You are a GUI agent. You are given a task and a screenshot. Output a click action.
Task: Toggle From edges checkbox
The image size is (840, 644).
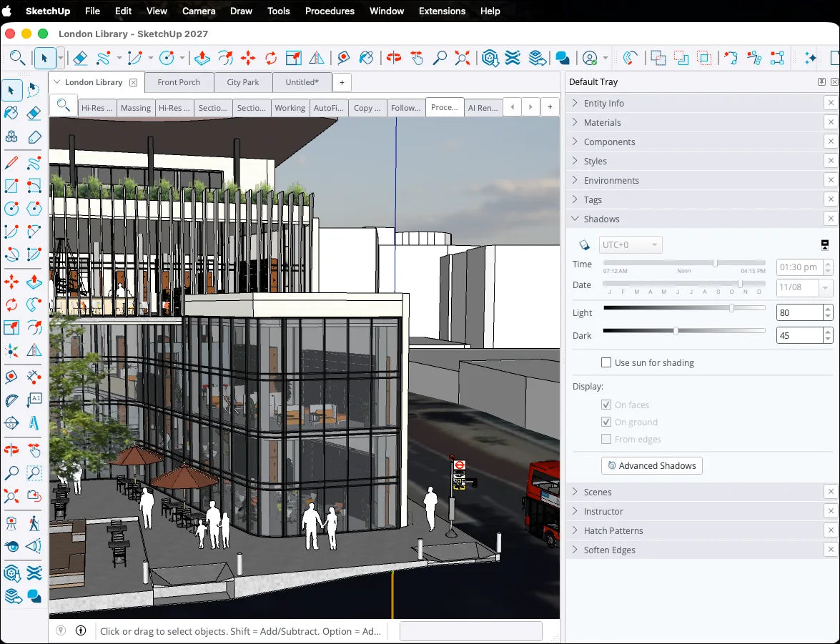click(x=606, y=439)
